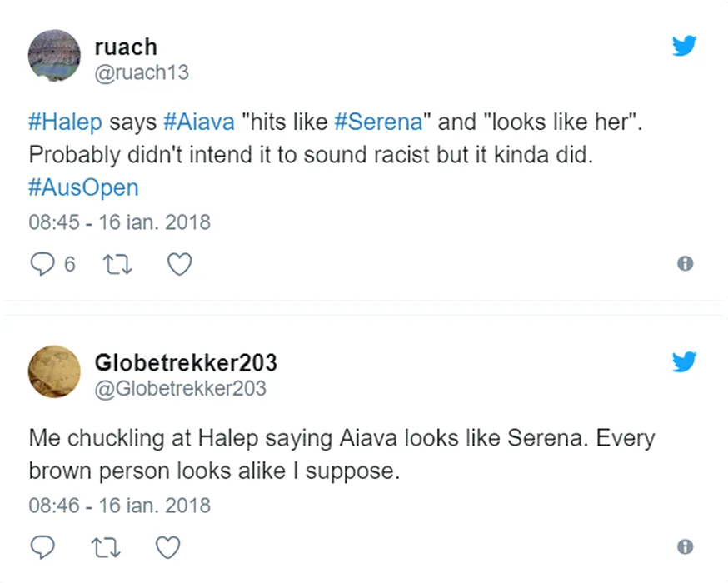Open the #AusOpen hashtag link
Image resolution: width=728 pixels, height=583 pixels.
coord(83,187)
